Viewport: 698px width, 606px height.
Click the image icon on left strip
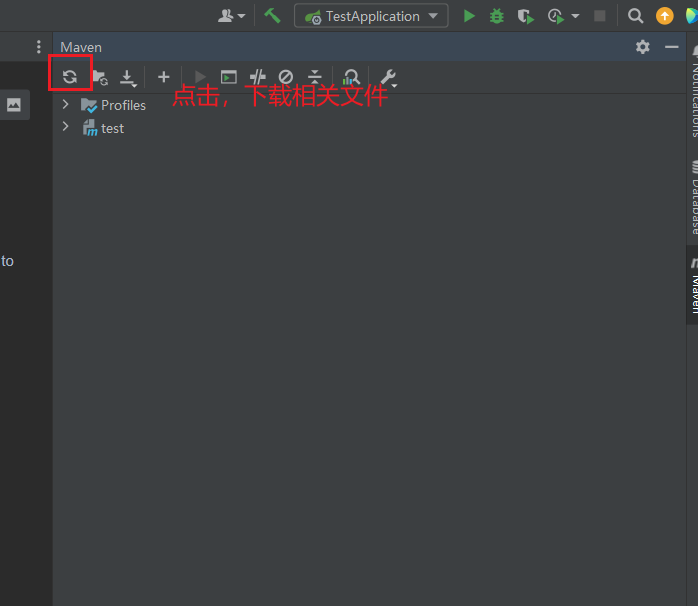click(14, 105)
